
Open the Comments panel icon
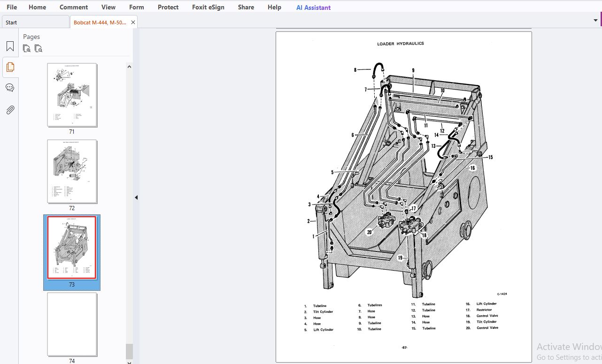point(10,88)
